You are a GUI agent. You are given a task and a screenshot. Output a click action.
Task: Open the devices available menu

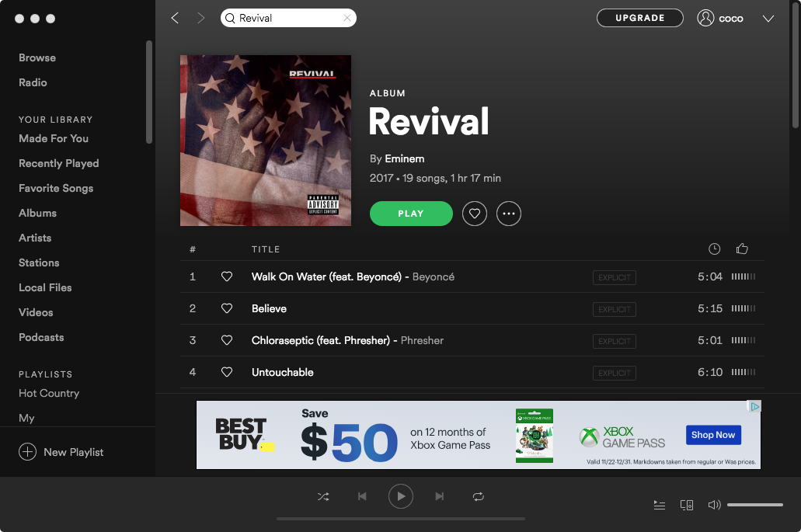click(687, 505)
